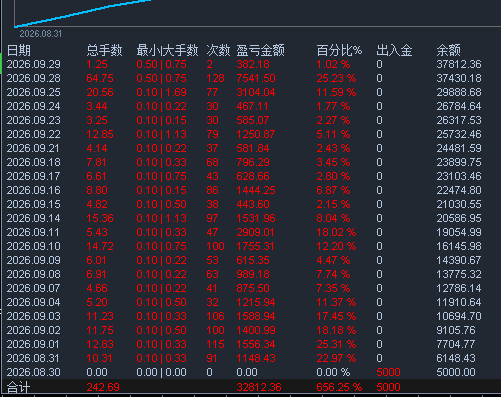Click the 出入金 column header
The width and height of the screenshot is (501, 397).
(x=394, y=51)
